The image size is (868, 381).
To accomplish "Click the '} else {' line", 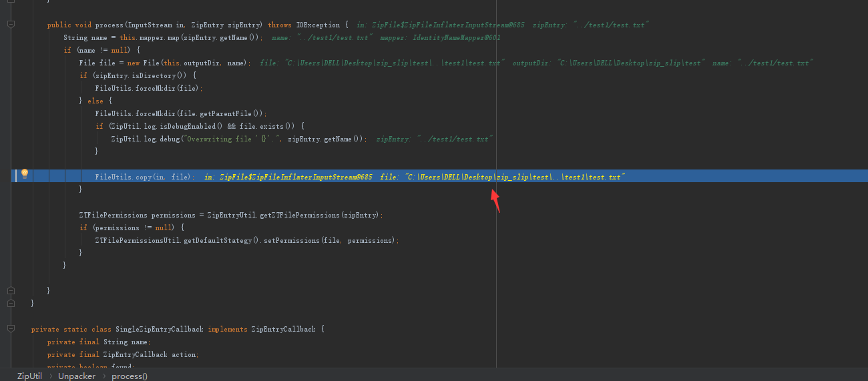I will point(95,101).
